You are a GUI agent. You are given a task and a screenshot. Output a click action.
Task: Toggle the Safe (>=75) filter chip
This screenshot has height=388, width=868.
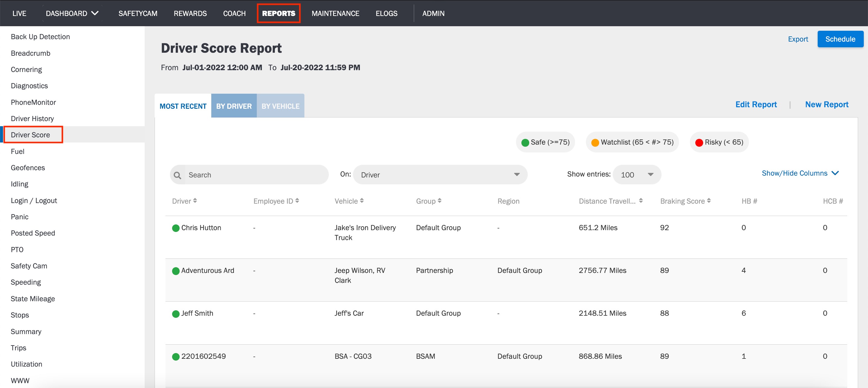coord(545,142)
